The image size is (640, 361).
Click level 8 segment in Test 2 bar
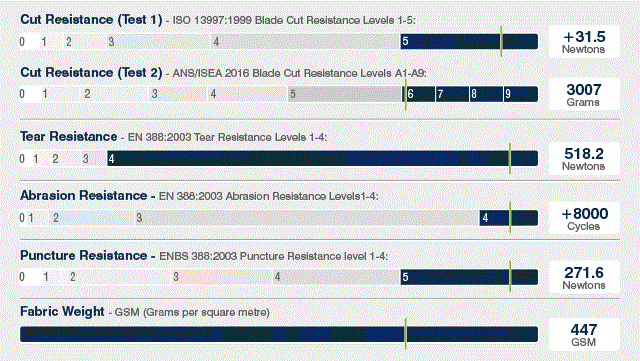click(486, 94)
